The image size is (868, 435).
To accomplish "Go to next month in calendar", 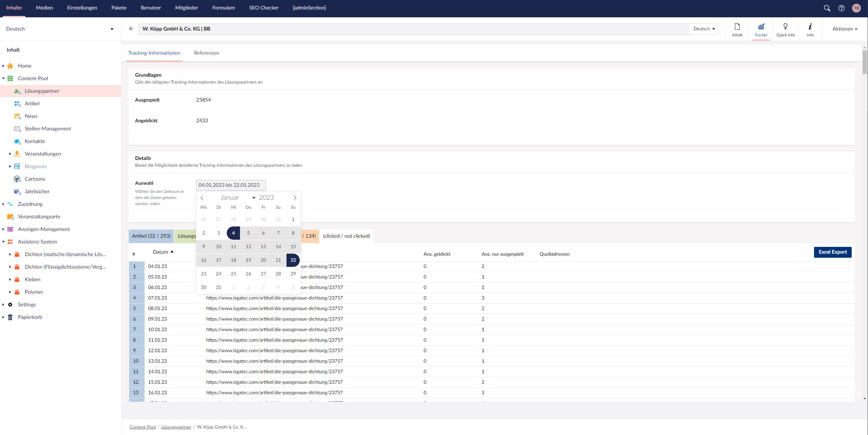I will [295, 198].
